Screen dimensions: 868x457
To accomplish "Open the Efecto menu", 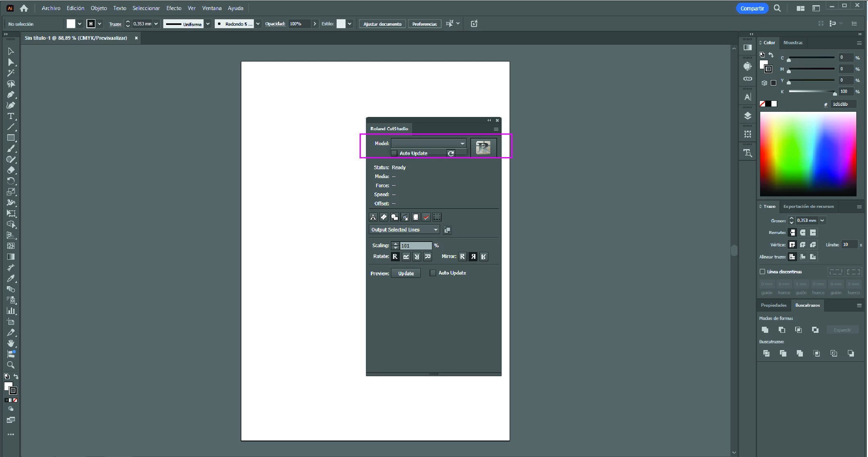I will [x=174, y=8].
